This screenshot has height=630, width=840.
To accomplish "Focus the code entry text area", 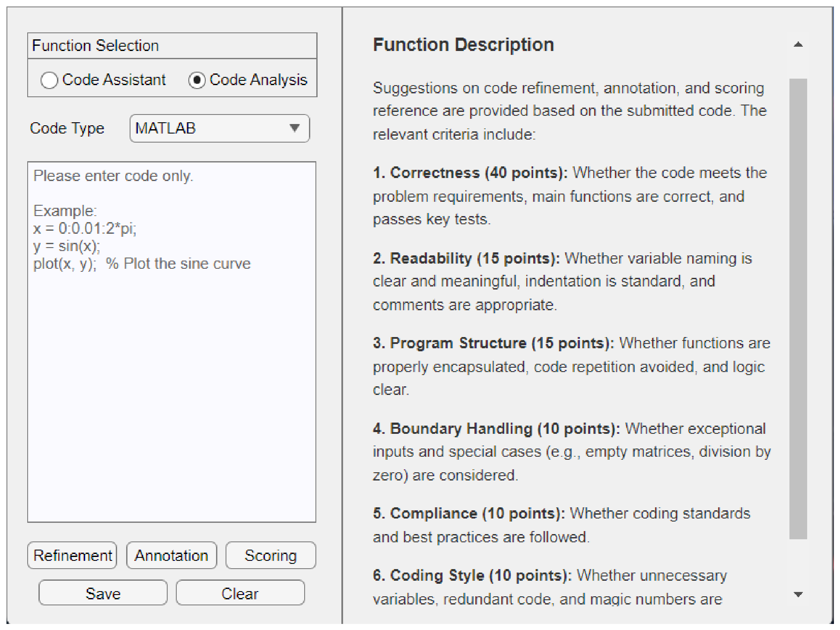I will (x=172, y=342).
